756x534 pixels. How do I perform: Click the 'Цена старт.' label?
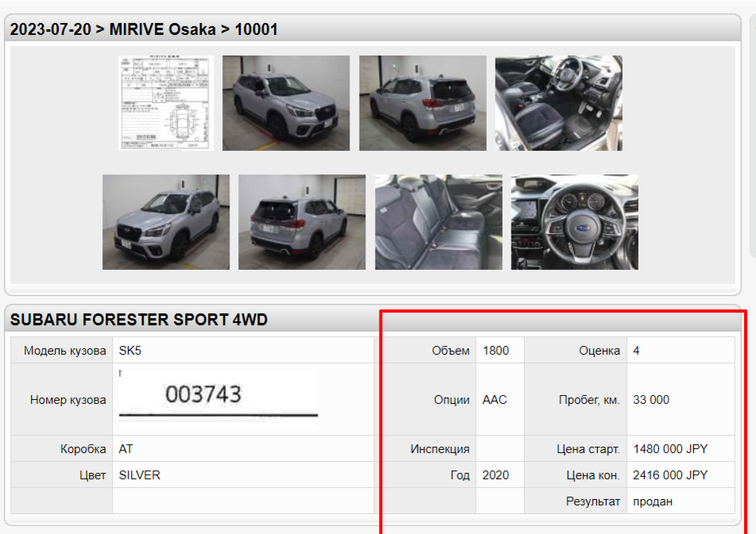pos(588,448)
